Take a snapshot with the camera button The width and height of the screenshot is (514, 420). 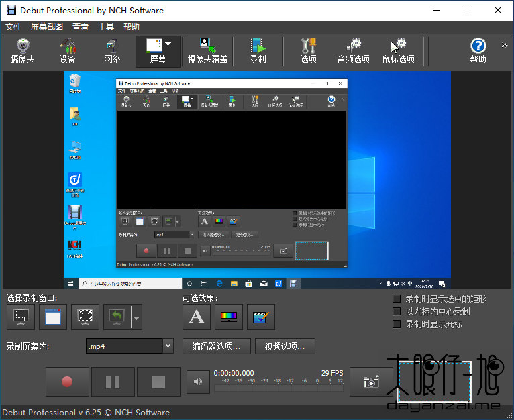click(x=371, y=382)
